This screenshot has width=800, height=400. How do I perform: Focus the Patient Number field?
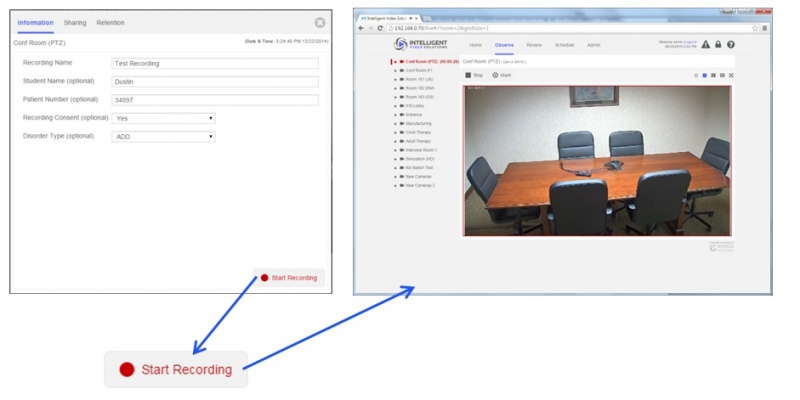point(215,100)
